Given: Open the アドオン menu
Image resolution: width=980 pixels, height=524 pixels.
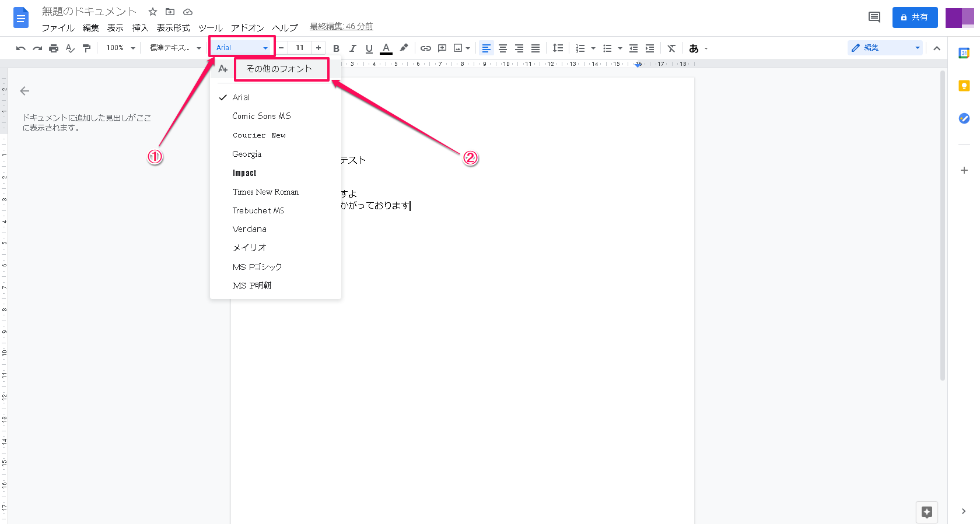Looking at the screenshot, I should (247, 28).
